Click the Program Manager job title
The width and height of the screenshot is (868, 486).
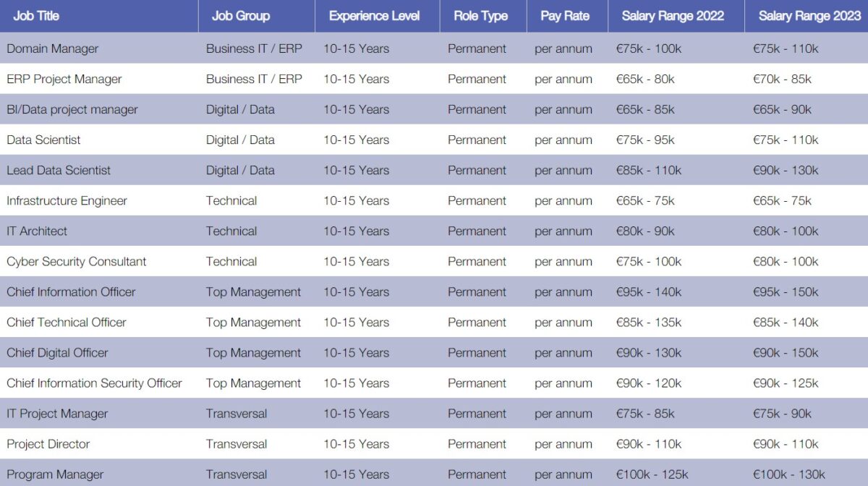55,474
